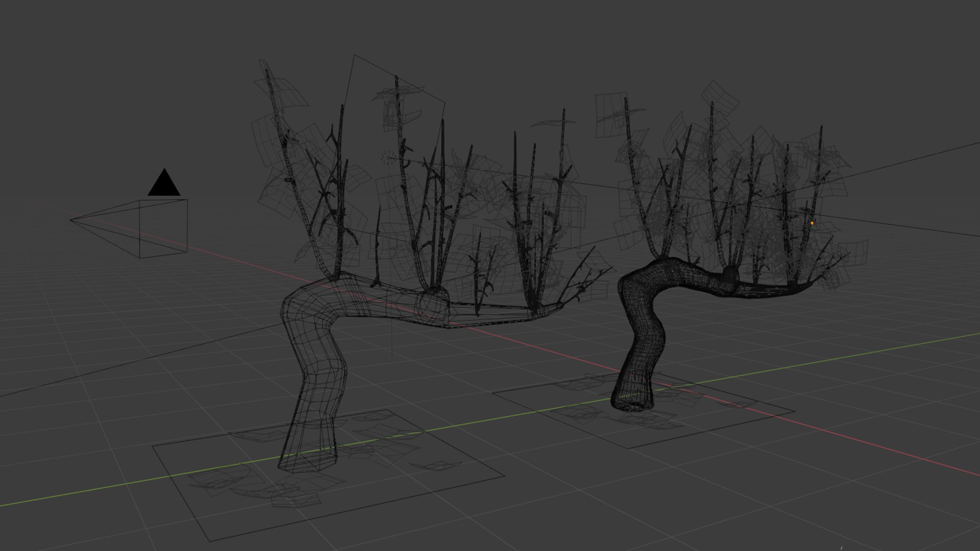
Task: Select the ground plane under left tree
Action: click(328, 474)
